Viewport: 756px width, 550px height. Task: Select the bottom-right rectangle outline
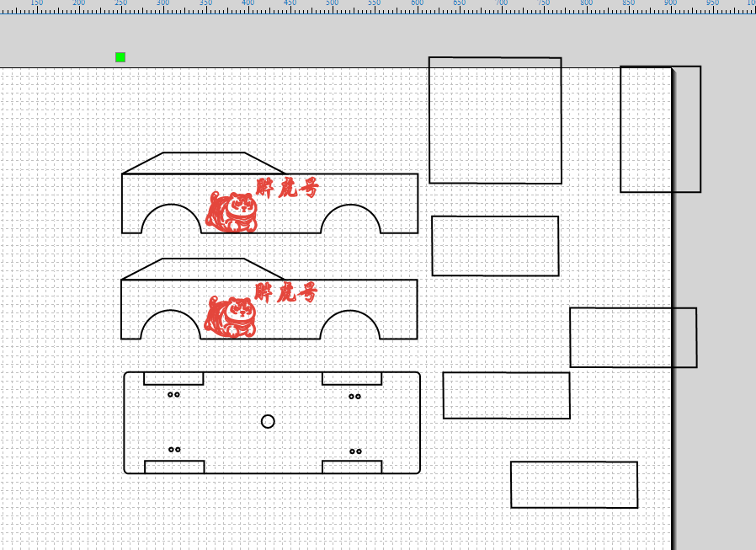pos(574,484)
